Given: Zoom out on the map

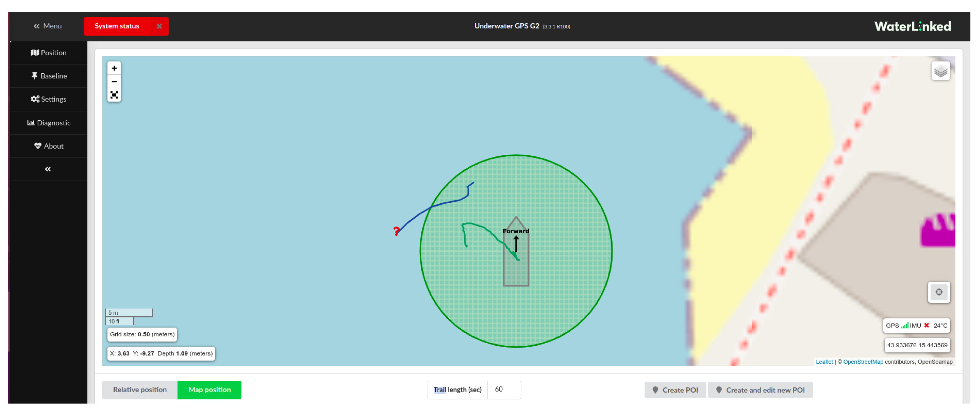Looking at the screenshot, I should [x=114, y=82].
